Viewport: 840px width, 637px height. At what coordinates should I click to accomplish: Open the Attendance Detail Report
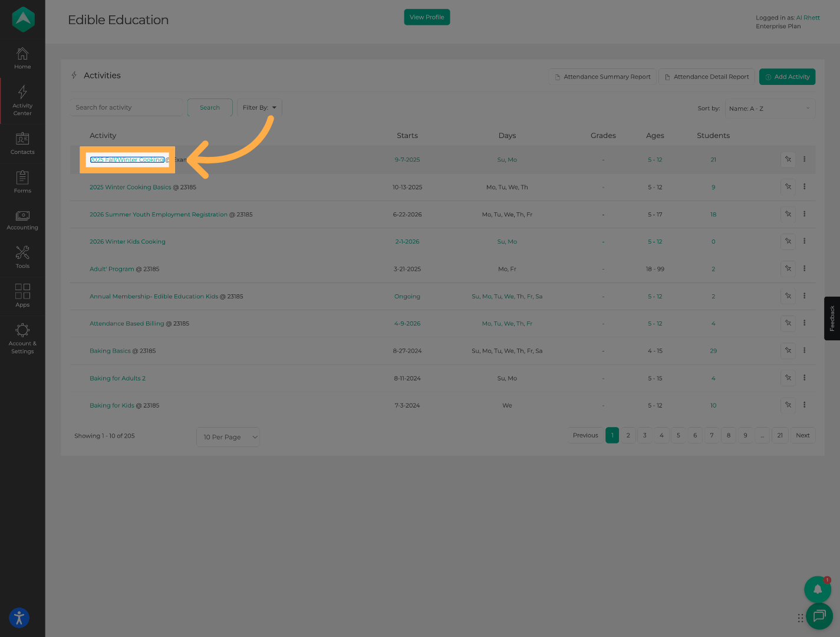tap(707, 77)
